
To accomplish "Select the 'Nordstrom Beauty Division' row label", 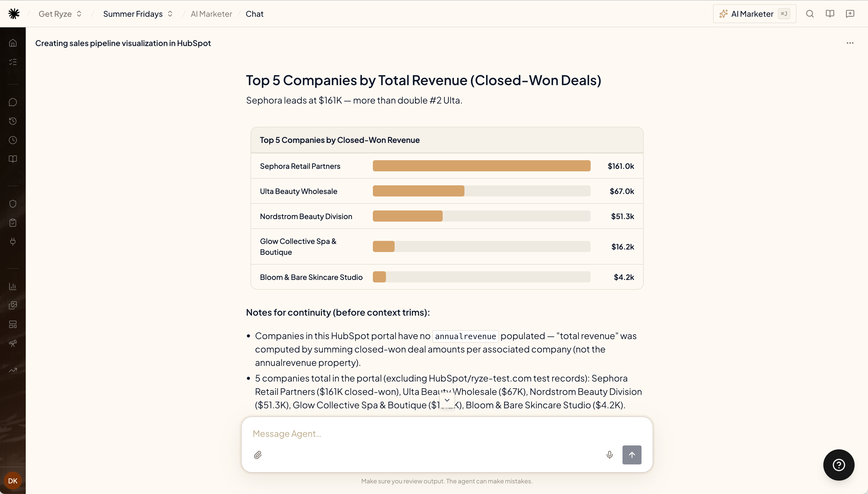I will [306, 216].
